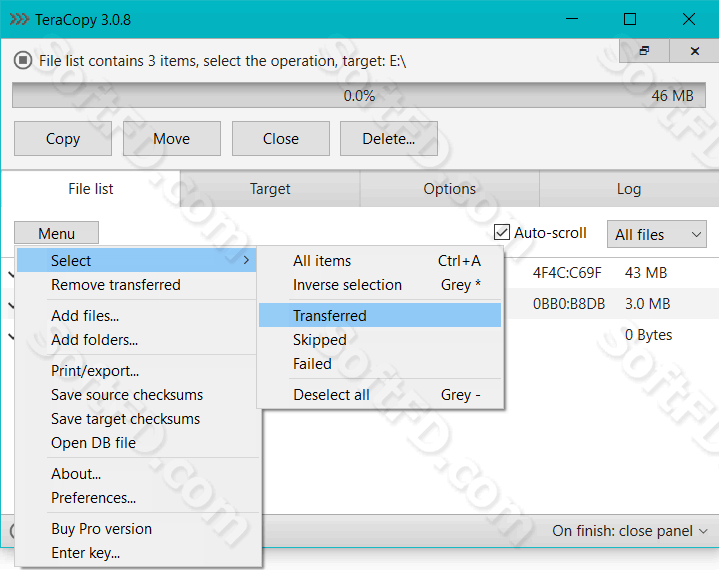The image size is (719, 570).
Task: Choose Open DB file entry
Action: [136, 443]
